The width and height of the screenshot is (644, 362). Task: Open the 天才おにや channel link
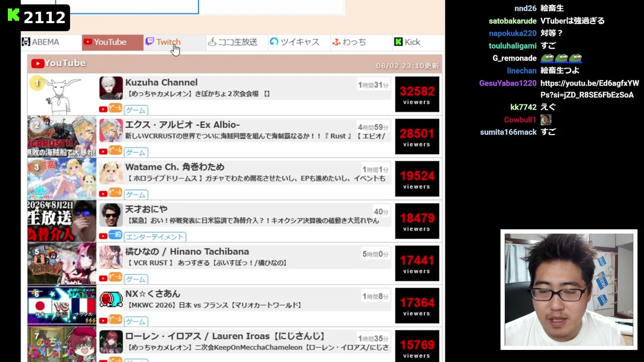(x=146, y=209)
